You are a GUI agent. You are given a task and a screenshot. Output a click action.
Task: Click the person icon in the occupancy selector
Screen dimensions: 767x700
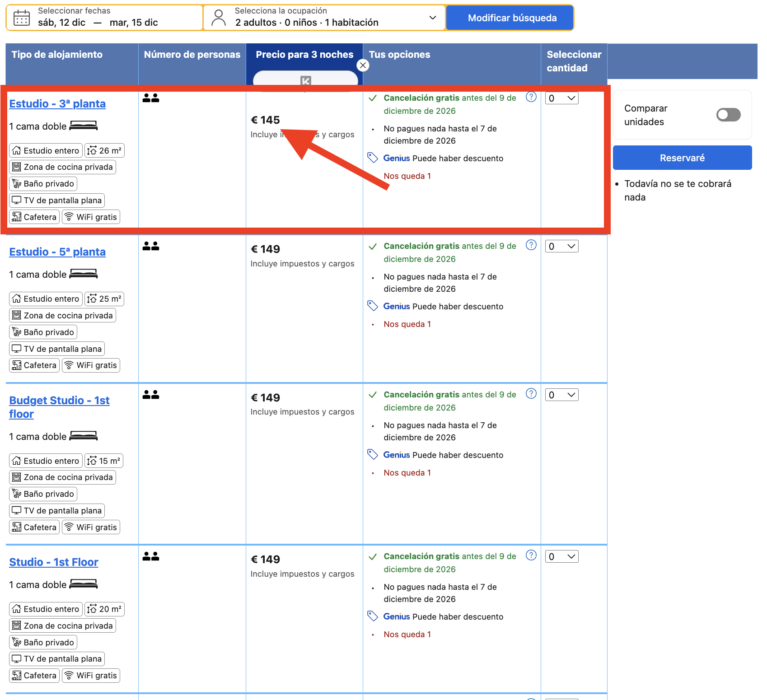click(219, 18)
